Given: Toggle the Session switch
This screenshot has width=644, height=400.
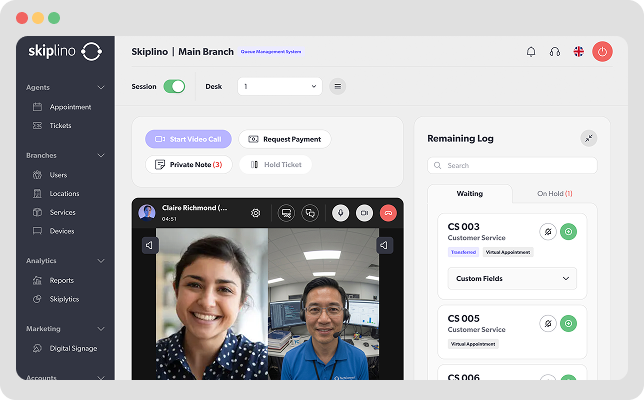Looking at the screenshot, I should tap(174, 86).
